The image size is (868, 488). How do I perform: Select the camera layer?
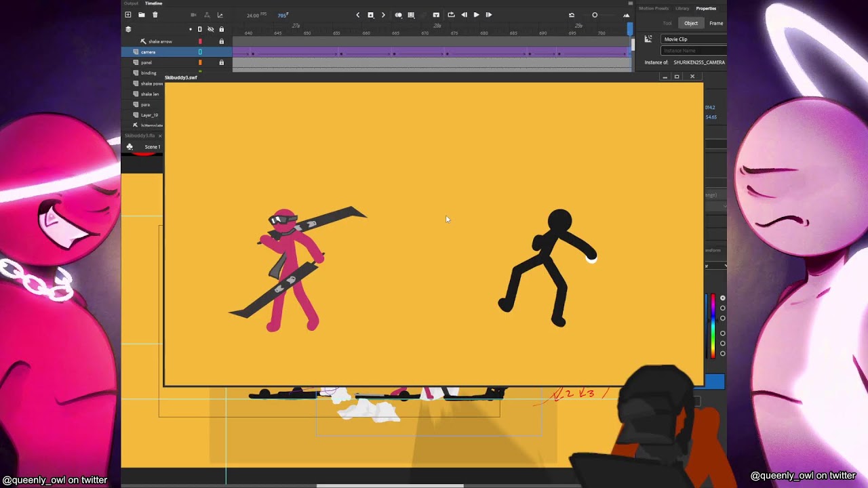pyautogui.click(x=148, y=52)
